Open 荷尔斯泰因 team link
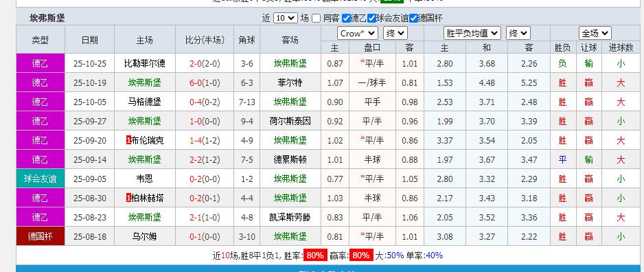Screen dimensions: 644x272 pyautogui.click(x=290, y=121)
